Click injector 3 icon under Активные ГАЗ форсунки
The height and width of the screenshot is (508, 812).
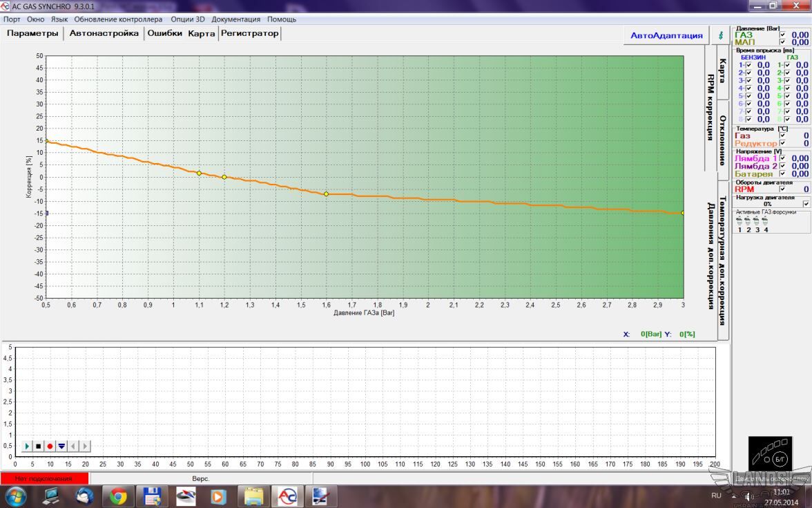tap(757, 221)
